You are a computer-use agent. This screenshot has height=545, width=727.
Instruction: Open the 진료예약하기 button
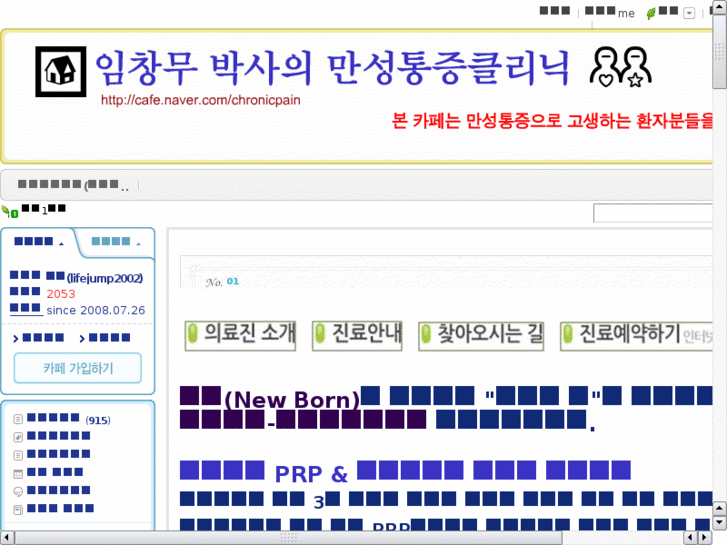coord(636,335)
